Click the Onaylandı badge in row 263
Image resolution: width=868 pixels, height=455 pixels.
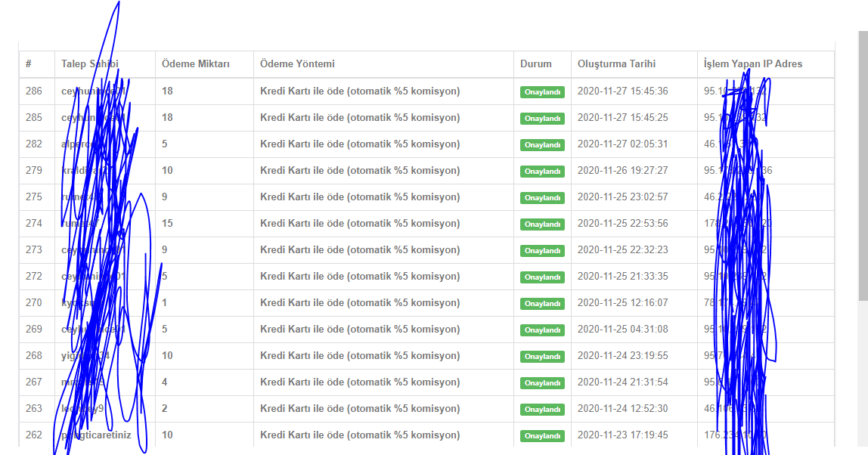click(542, 410)
